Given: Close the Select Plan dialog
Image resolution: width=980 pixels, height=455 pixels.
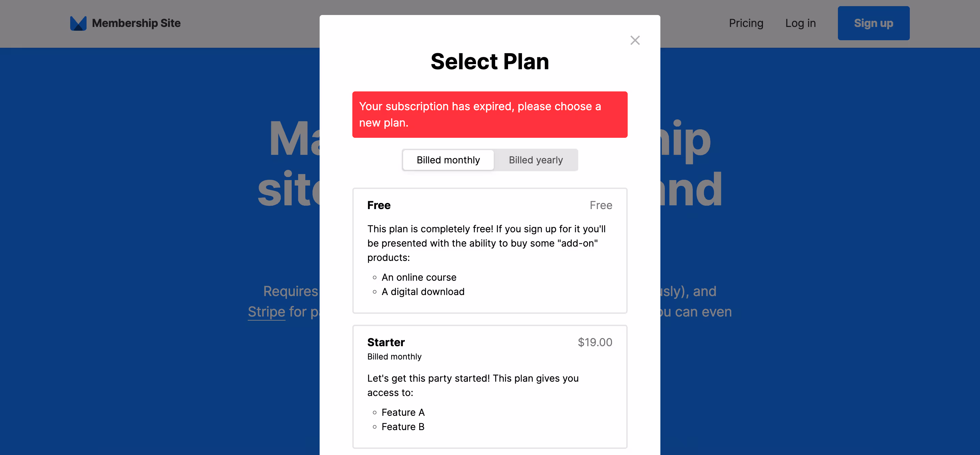Looking at the screenshot, I should pos(634,40).
